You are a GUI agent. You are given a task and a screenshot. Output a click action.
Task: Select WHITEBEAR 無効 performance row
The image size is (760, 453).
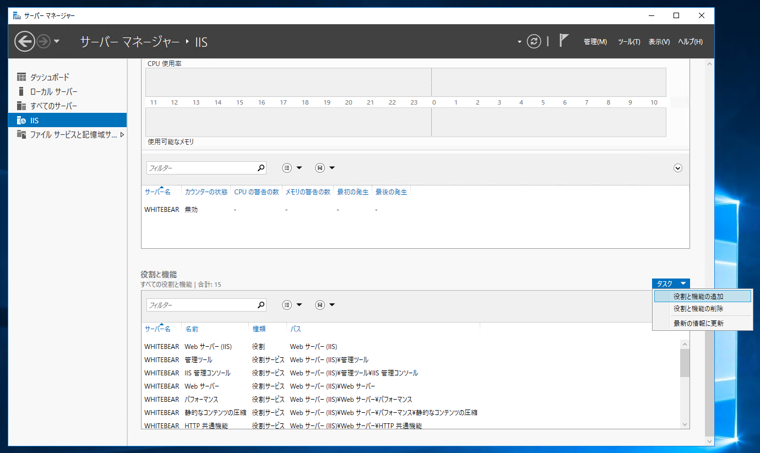415,209
